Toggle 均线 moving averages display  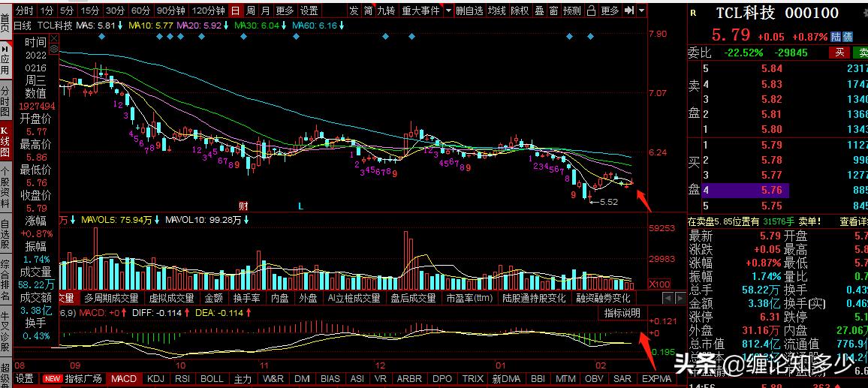pos(496,11)
